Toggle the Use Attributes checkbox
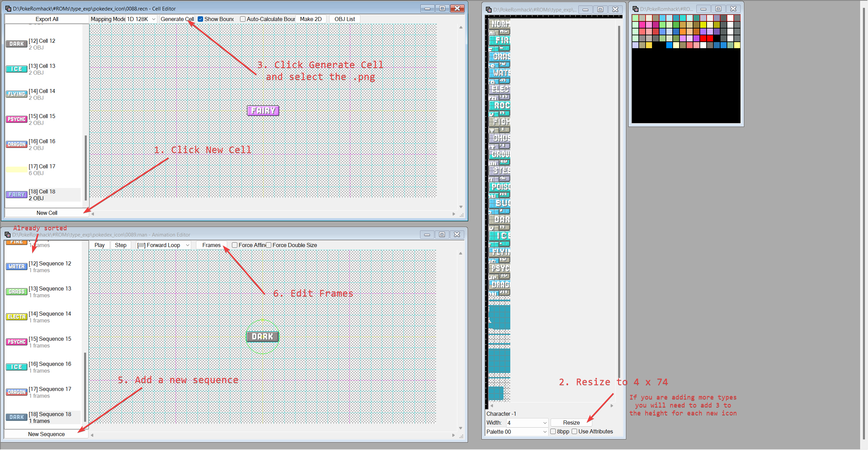868x450 pixels. (x=574, y=431)
